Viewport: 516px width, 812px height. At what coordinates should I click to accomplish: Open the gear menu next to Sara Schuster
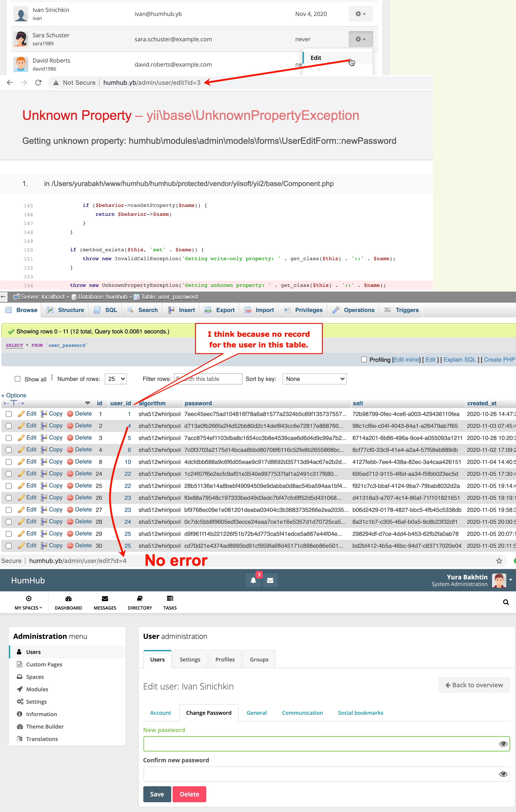click(x=360, y=39)
